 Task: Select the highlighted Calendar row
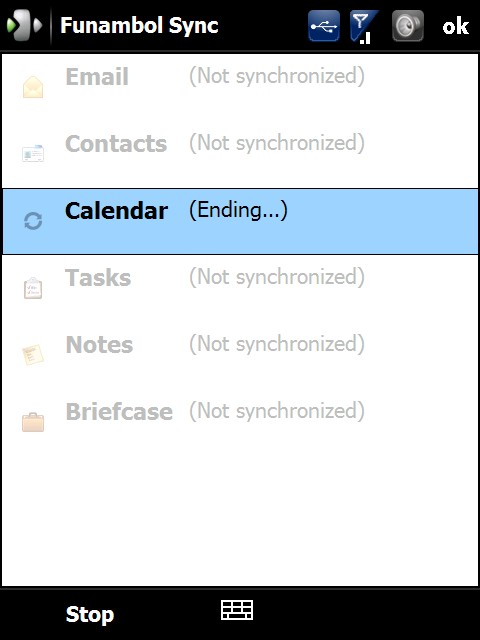click(240, 221)
